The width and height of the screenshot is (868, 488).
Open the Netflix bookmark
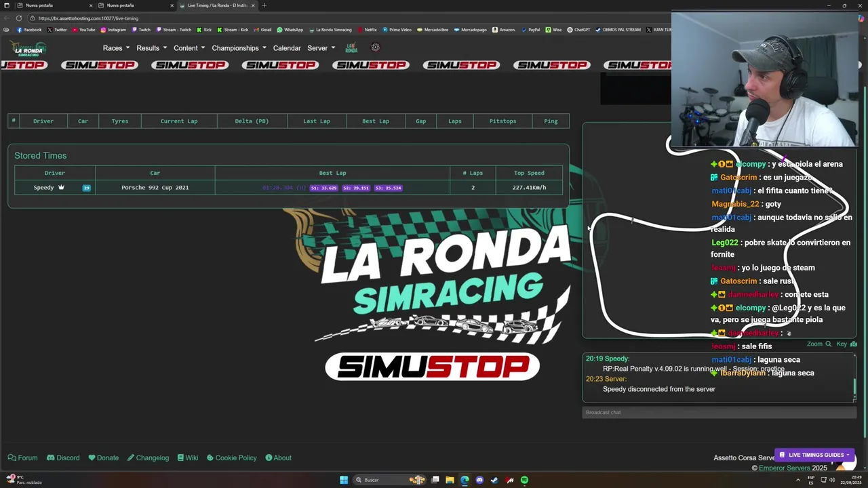point(367,30)
